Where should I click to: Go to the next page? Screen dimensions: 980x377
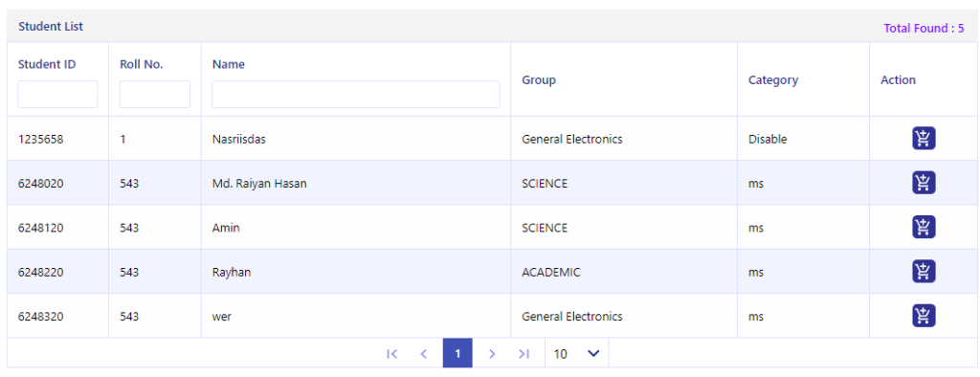click(492, 354)
